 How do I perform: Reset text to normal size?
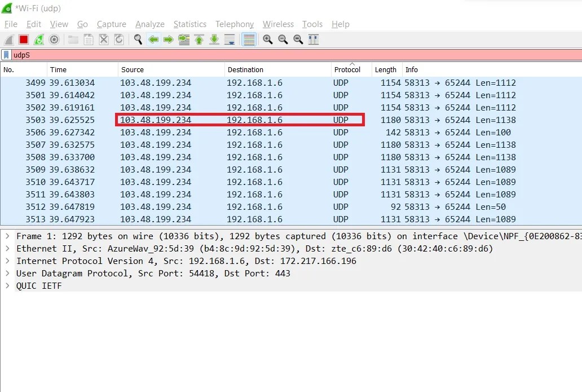pos(298,39)
